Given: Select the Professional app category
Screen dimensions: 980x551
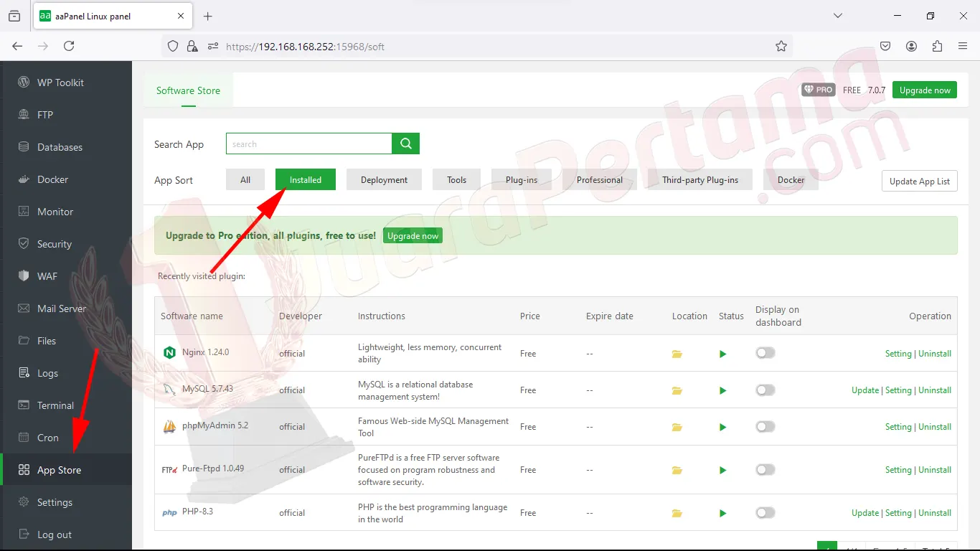Looking at the screenshot, I should point(600,179).
